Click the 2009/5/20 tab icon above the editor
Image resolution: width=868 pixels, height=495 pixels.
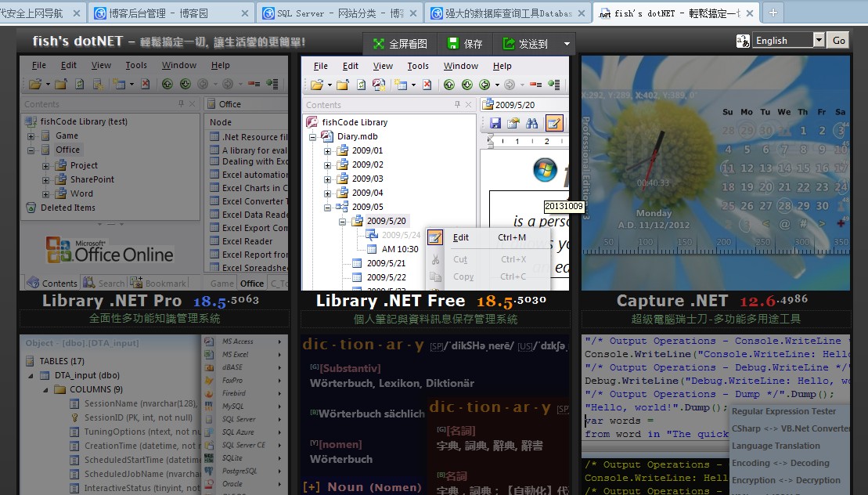point(488,104)
